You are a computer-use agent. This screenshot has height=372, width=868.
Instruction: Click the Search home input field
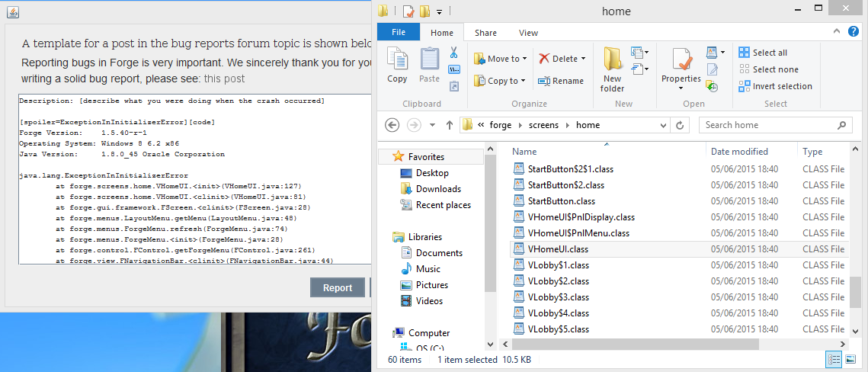click(768, 125)
